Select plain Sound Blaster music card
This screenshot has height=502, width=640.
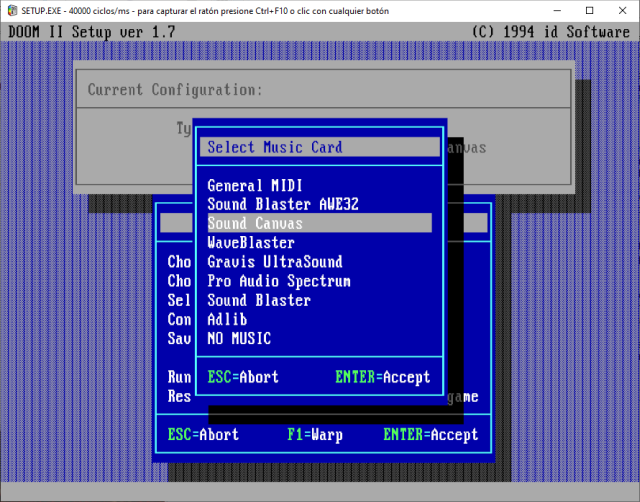(259, 300)
